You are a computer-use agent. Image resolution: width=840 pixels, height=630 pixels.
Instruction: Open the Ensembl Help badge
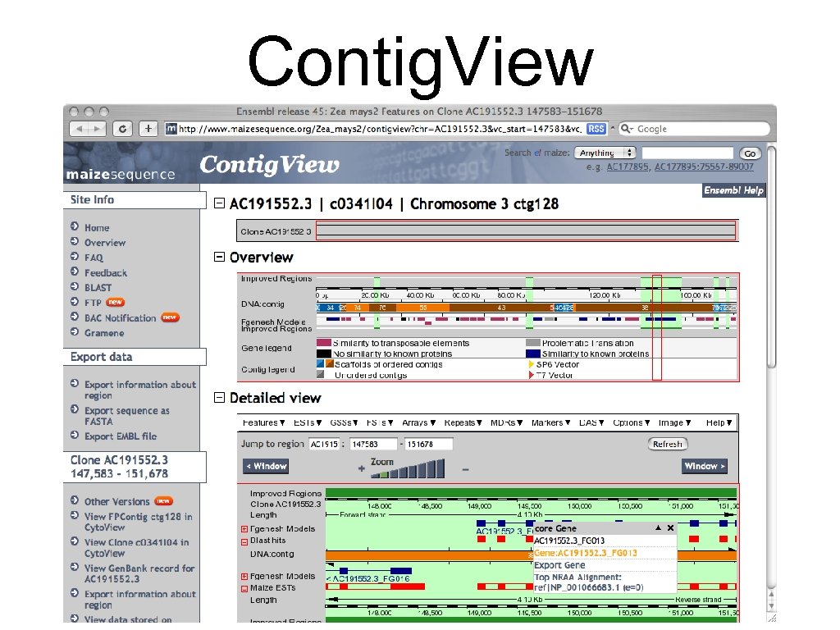point(733,189)
